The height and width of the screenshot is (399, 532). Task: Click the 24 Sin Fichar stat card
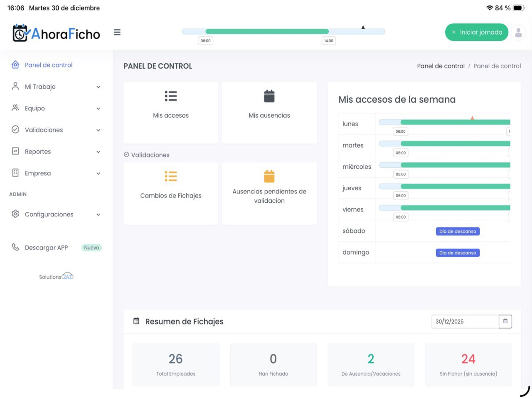coord(468,365)
